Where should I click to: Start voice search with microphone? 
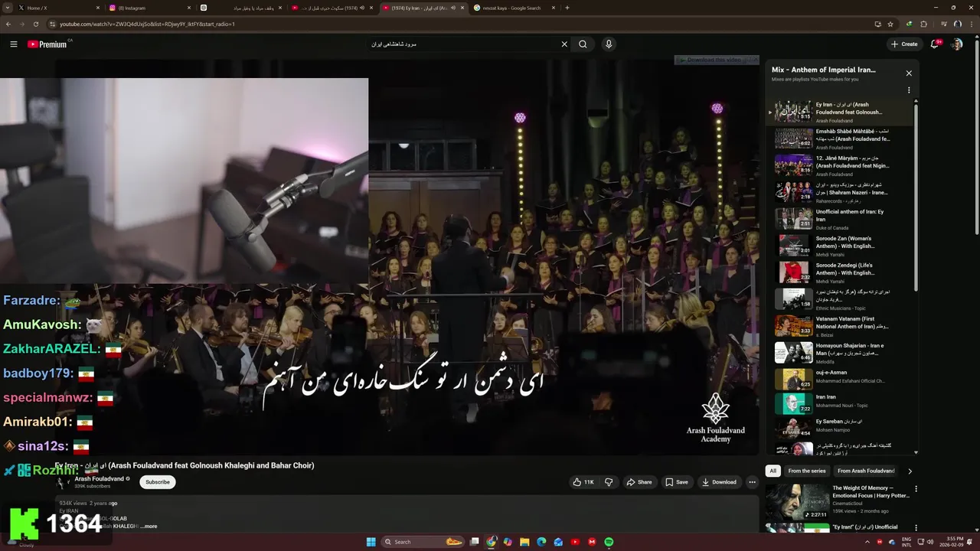point(609,44)
